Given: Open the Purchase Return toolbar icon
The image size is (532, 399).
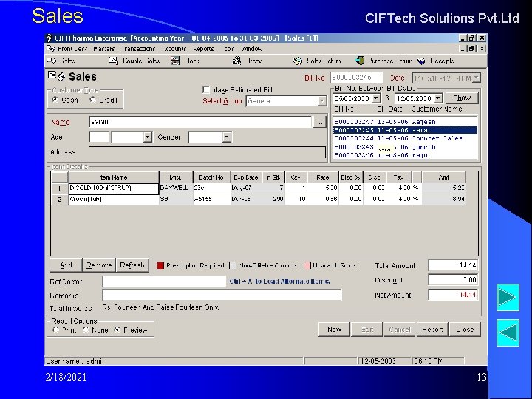Looking at the screenshot, I should (360, 61).
